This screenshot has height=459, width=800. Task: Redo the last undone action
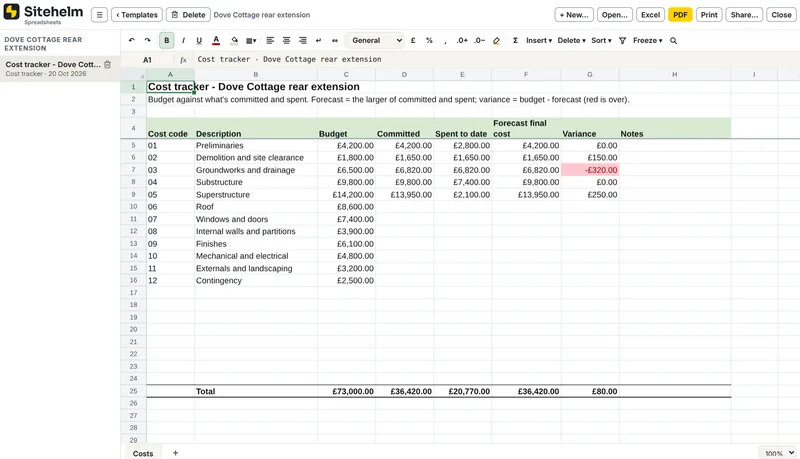[x=147, y=40]
